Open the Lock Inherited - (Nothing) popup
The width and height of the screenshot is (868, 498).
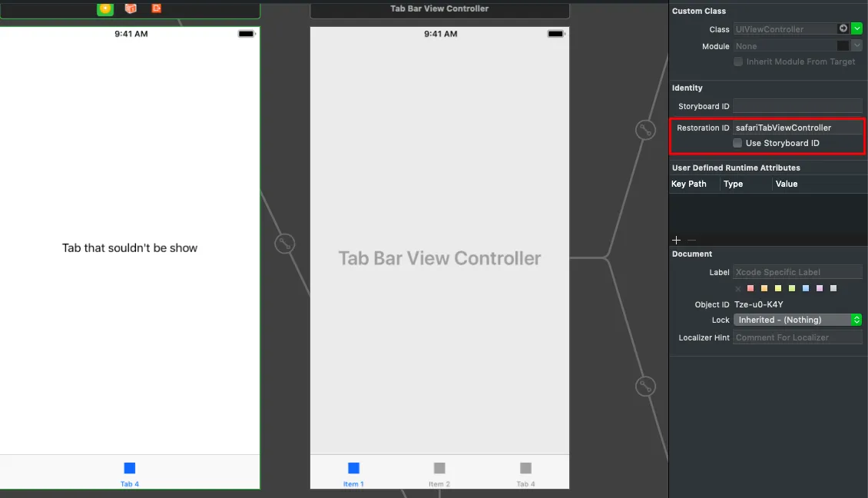[x=797, y=320]
